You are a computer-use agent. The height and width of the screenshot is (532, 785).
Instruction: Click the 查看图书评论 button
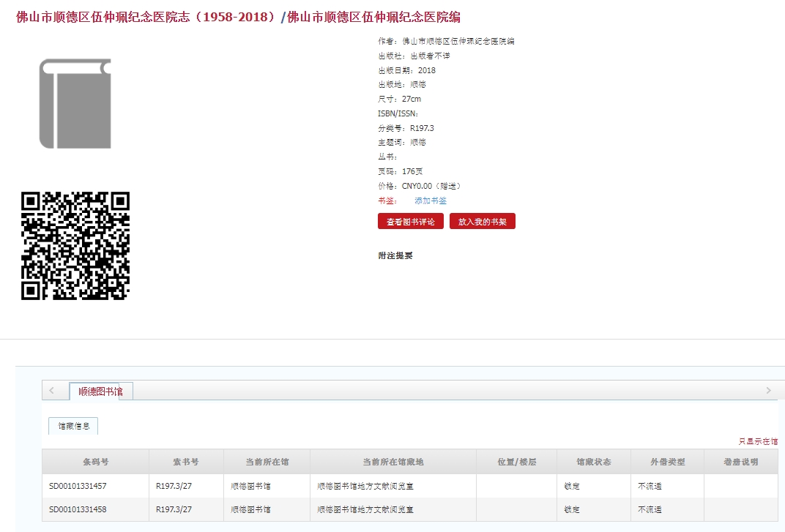click(411, 221)
